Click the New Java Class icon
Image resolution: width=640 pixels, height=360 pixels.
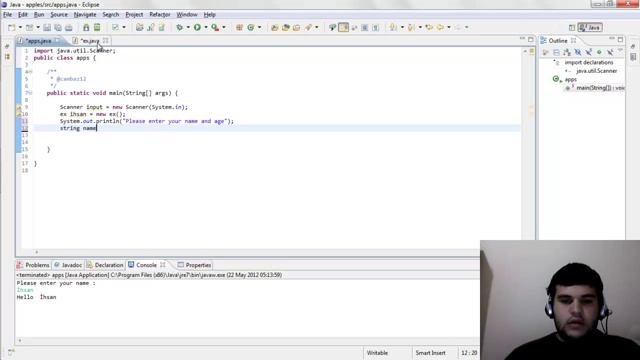251,27
